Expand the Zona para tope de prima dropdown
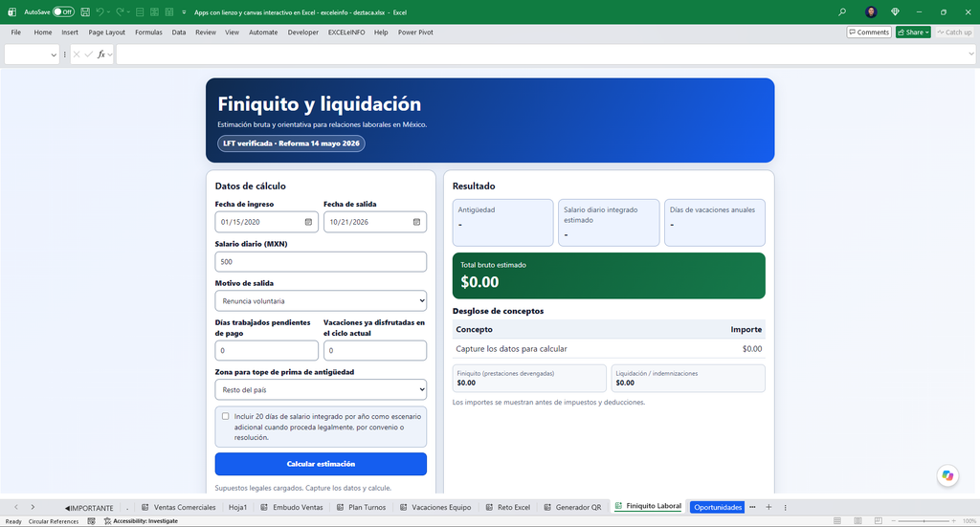 tap(321, 389)
